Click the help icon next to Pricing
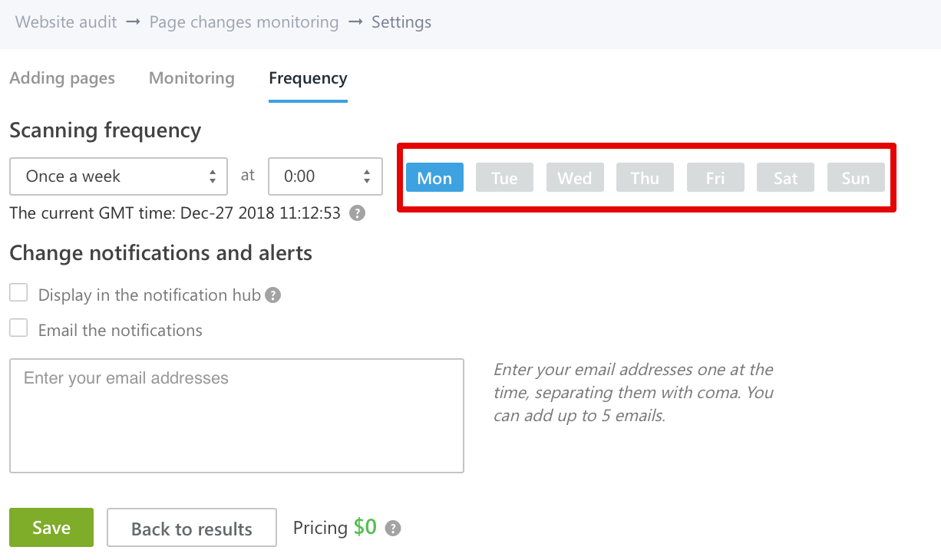Viewport: 941px width, 560px height. coord(393,528)
